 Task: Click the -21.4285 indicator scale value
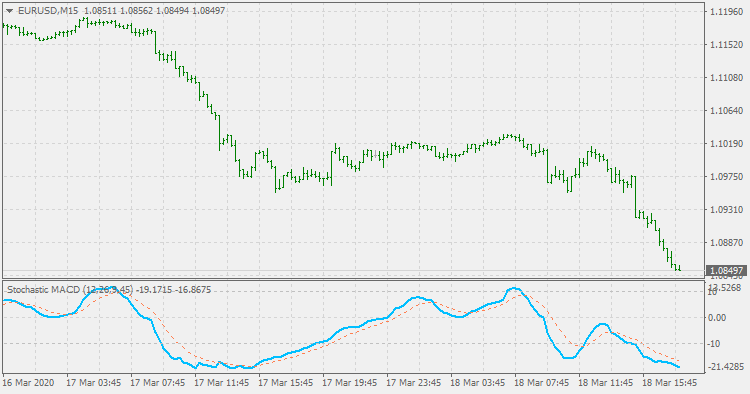click(726, 367)
